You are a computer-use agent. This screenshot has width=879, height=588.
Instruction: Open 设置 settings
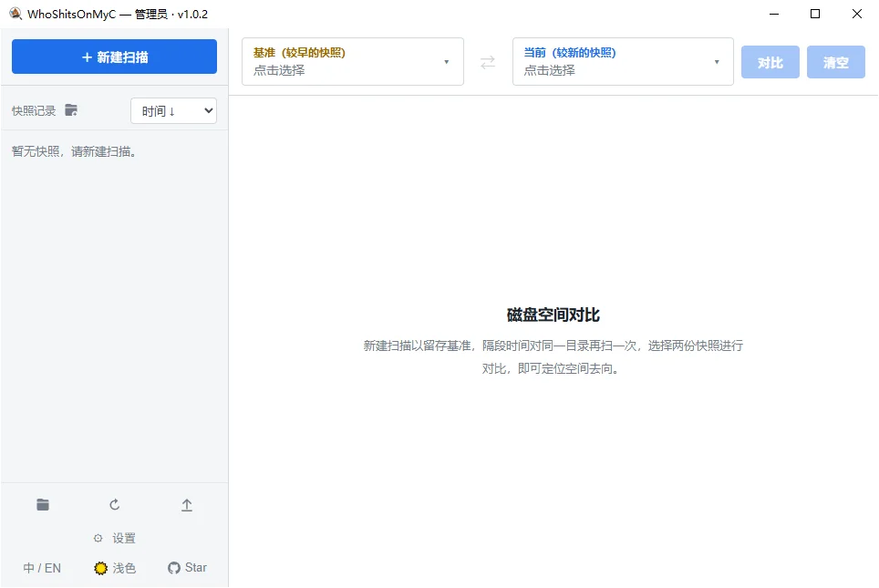tap(114, 538)
